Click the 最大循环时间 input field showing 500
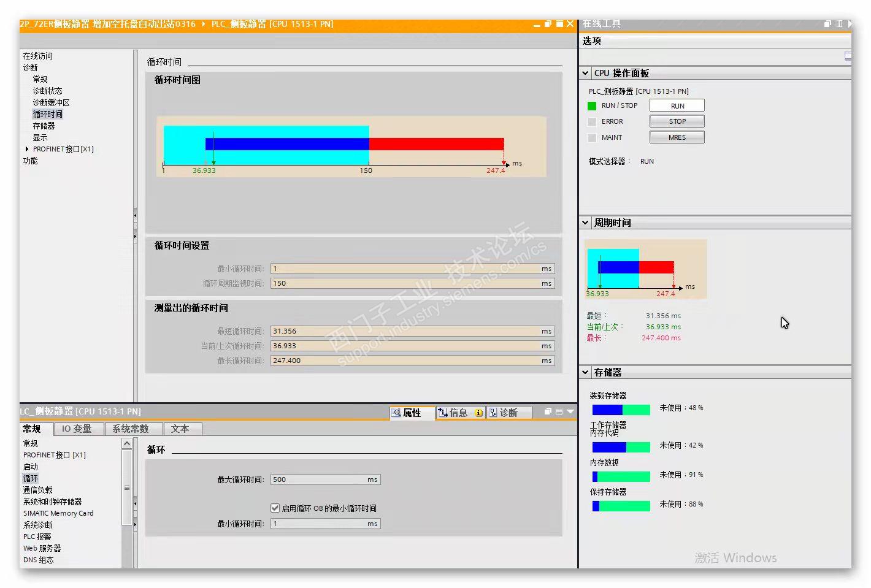 [326, 479]
